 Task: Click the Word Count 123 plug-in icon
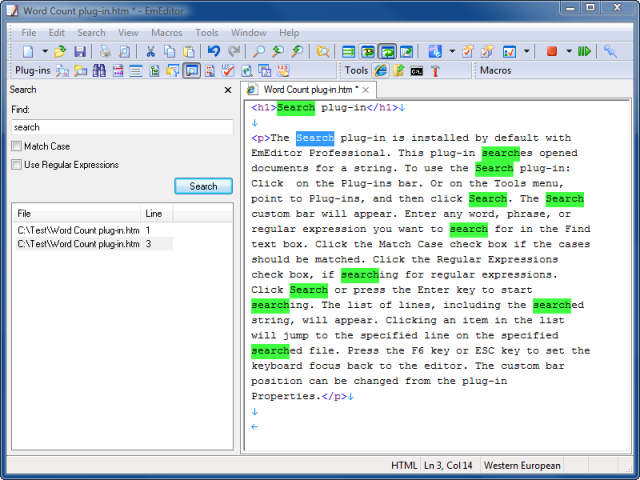pyautogui.click(x=283, y=71)
